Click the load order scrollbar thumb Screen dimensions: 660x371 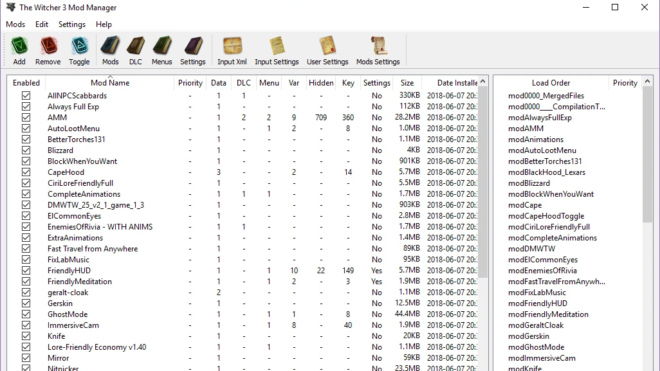click(647, 155)
